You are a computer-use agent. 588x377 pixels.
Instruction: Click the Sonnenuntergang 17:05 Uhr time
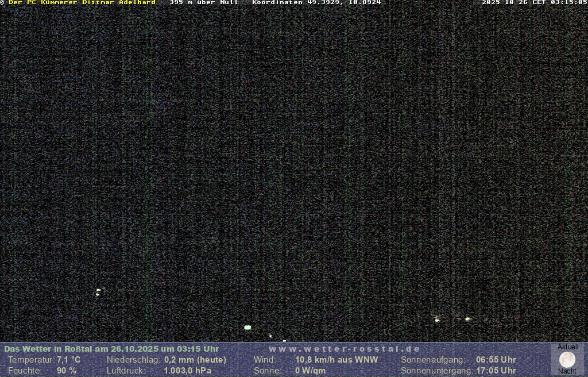(496, 371)
